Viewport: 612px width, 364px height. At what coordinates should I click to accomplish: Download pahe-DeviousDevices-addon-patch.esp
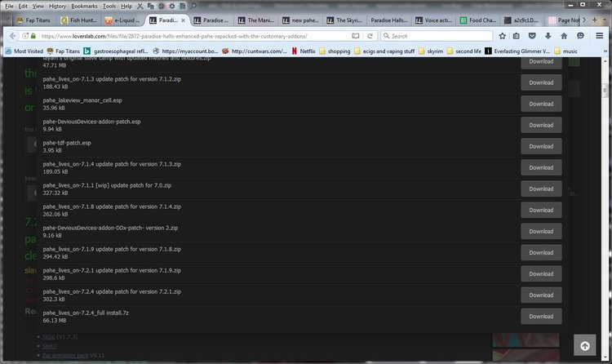tap(541, 125)
